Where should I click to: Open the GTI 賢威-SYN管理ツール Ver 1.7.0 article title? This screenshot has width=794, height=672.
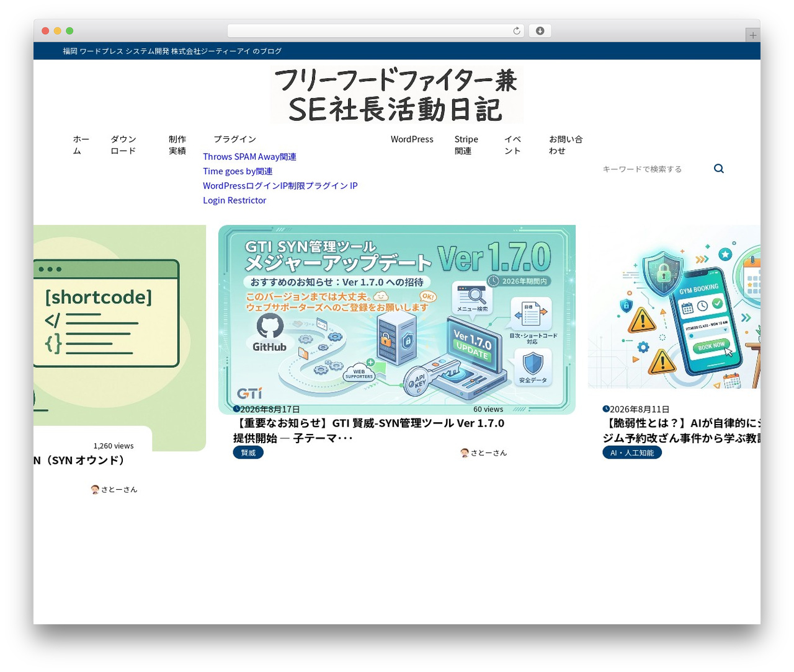pyautogui.click(x=368, y=430)
